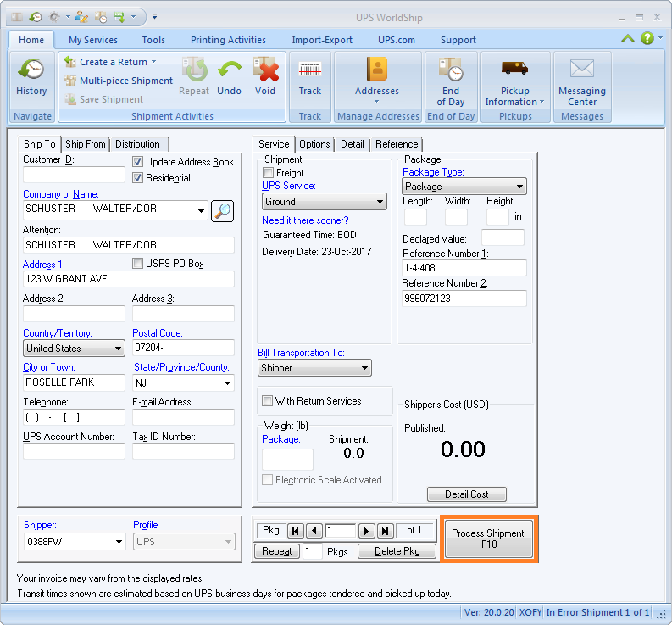Click the Repeat ribbon icon
Image resolution: width=672 pixels, height=625 pixels.
point(195,70)
